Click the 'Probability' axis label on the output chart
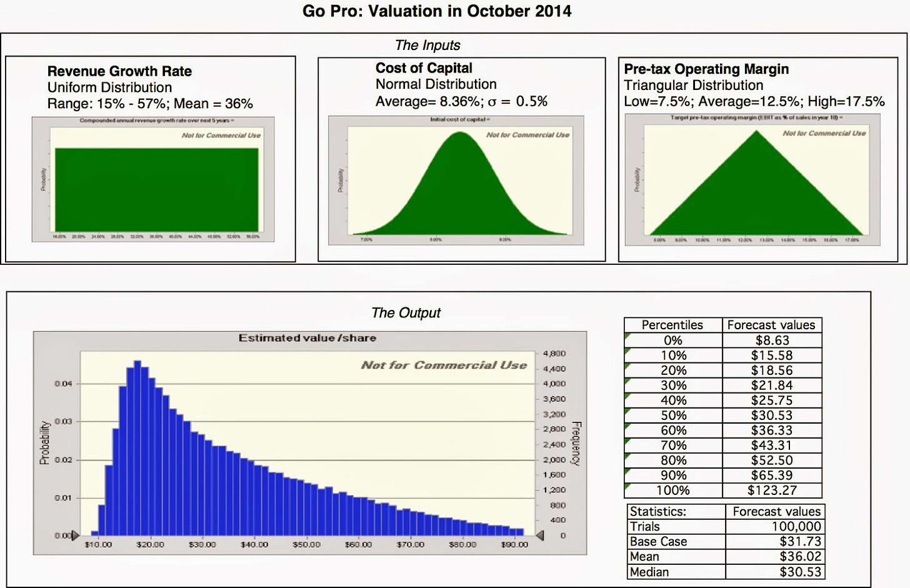910x588 pixels. pyautogui.click(x=44, y=442)
